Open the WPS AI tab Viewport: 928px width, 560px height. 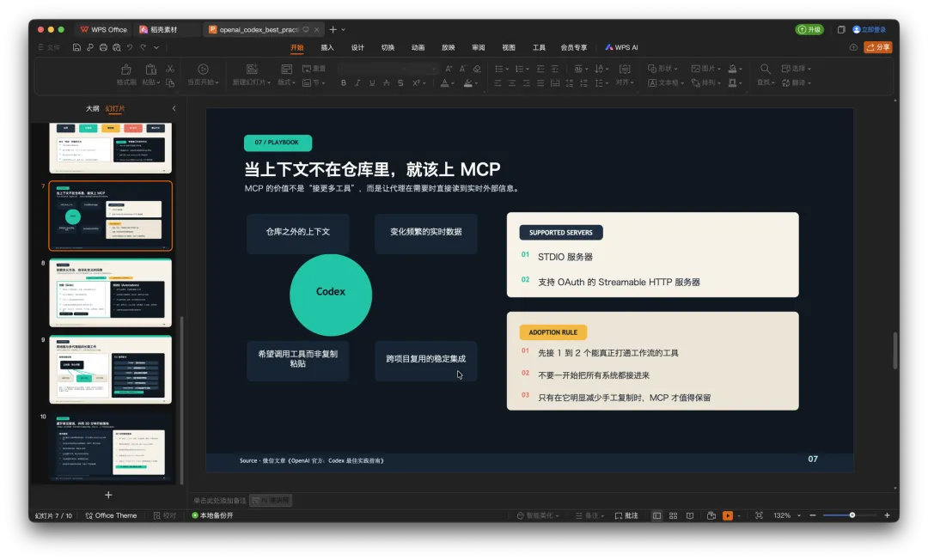621,47
